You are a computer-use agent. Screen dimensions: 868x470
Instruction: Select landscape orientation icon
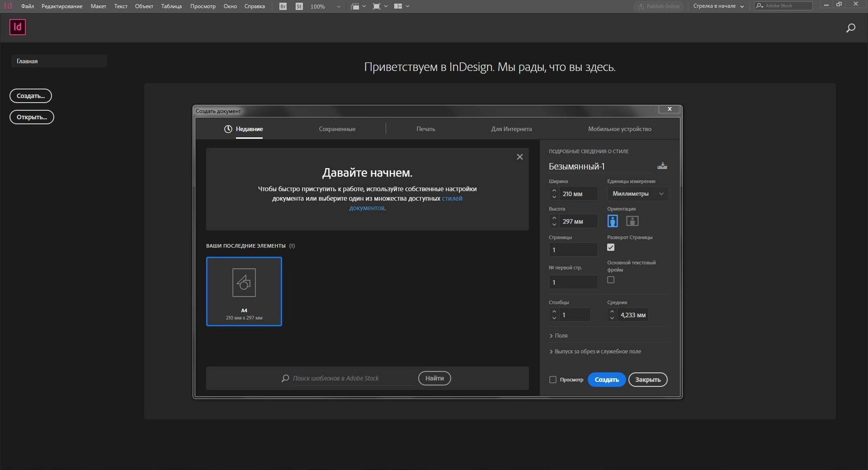[632, 221]
